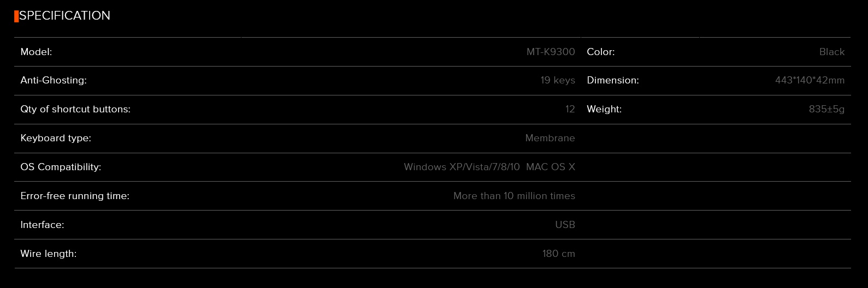This screenshot has width=868, height=288.
Task: Click the USB interface value
Action: click(x=565, y=225)
